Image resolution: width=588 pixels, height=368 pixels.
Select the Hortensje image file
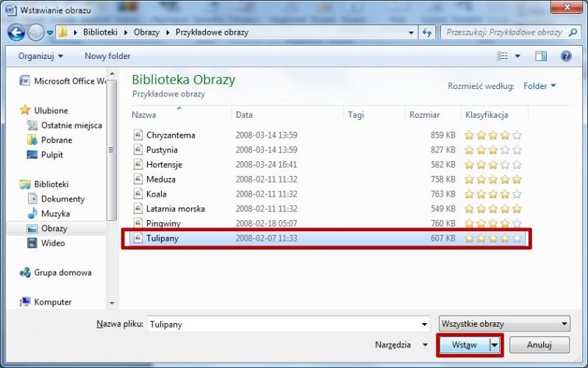pos(164,165)
